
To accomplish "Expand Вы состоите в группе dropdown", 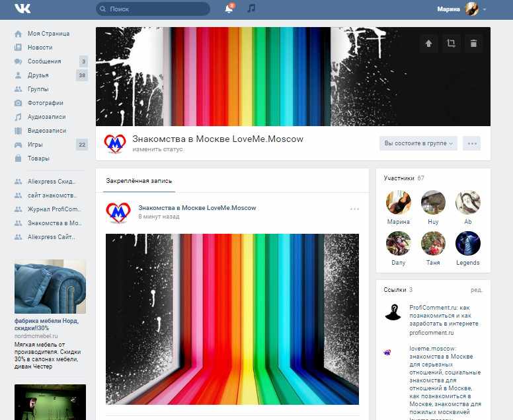I will tap(418, 143).
